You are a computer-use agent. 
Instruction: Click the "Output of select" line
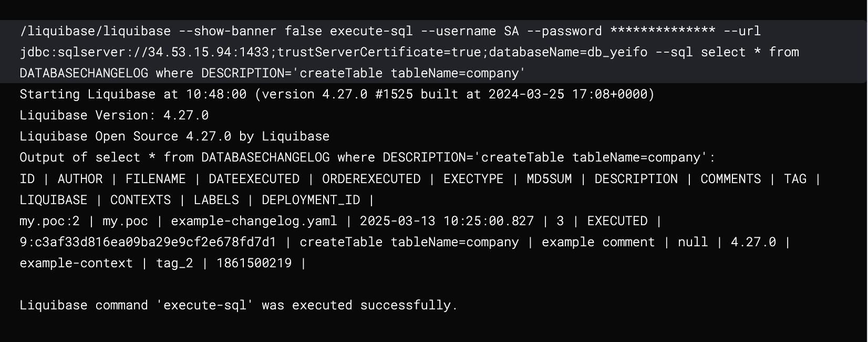(367, 157)
